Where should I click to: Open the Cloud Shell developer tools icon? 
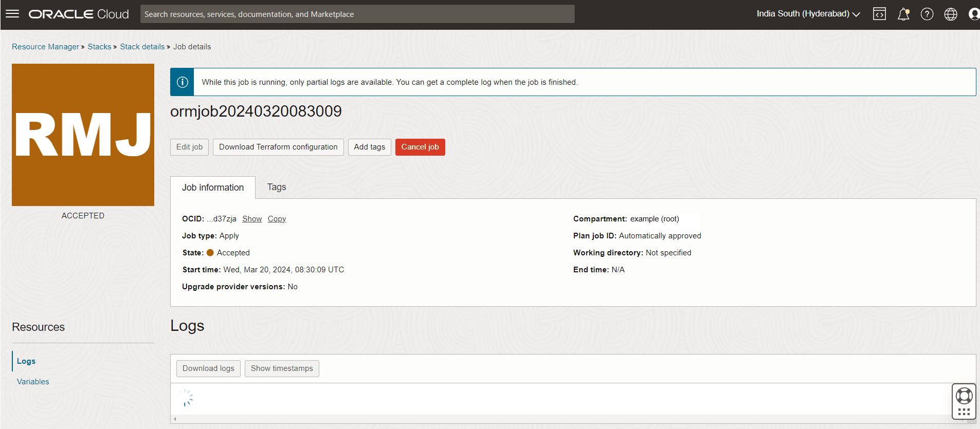pyautogui.click(x=879, y=14)
